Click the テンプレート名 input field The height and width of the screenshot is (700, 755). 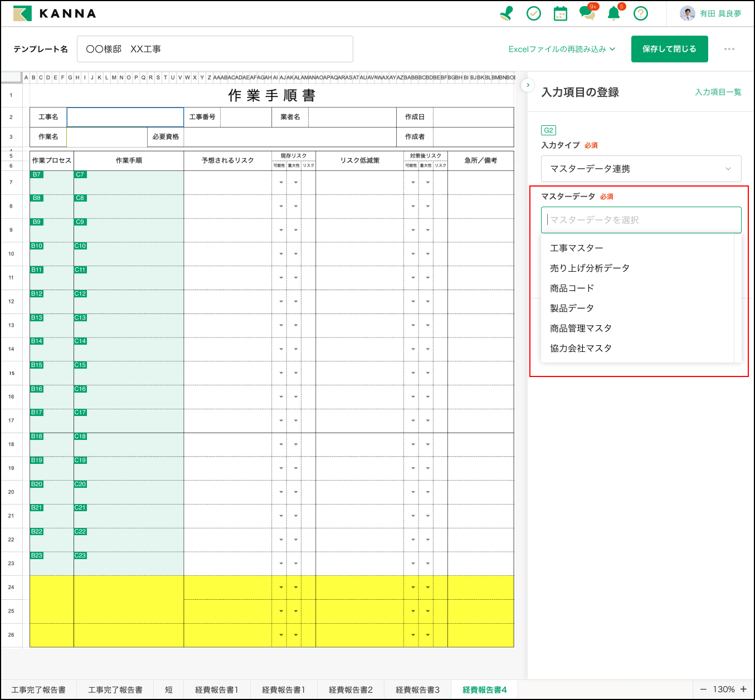(215, 49)
